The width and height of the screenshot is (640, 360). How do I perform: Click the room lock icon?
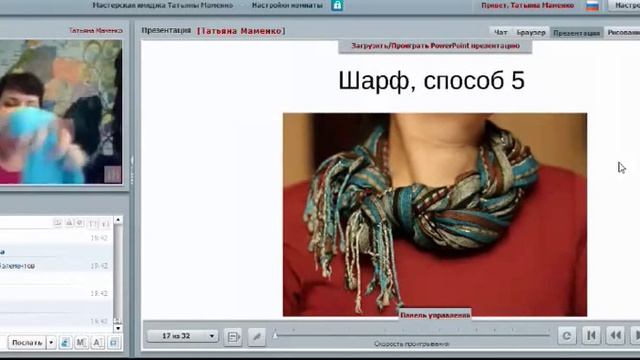(x=337, y=5)
